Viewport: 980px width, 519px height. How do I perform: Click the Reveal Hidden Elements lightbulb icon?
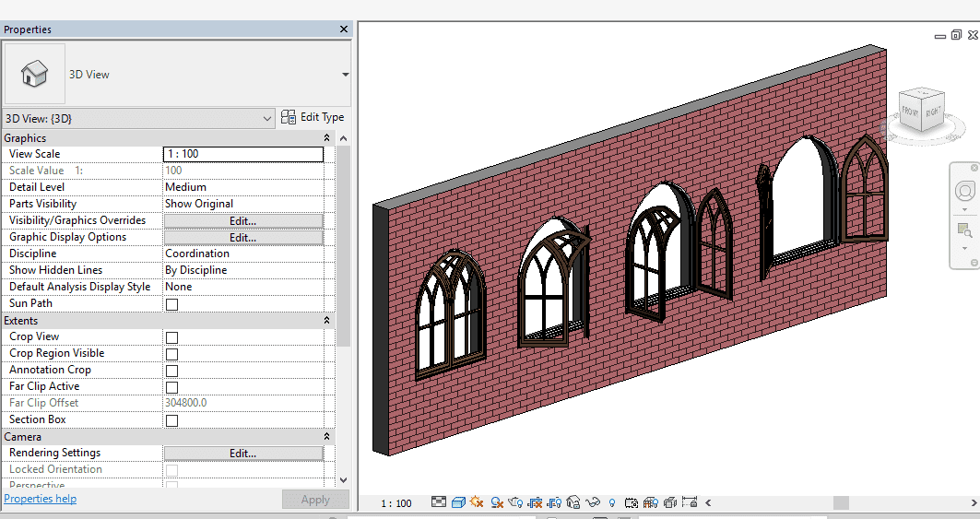click(x=612, y=502)
